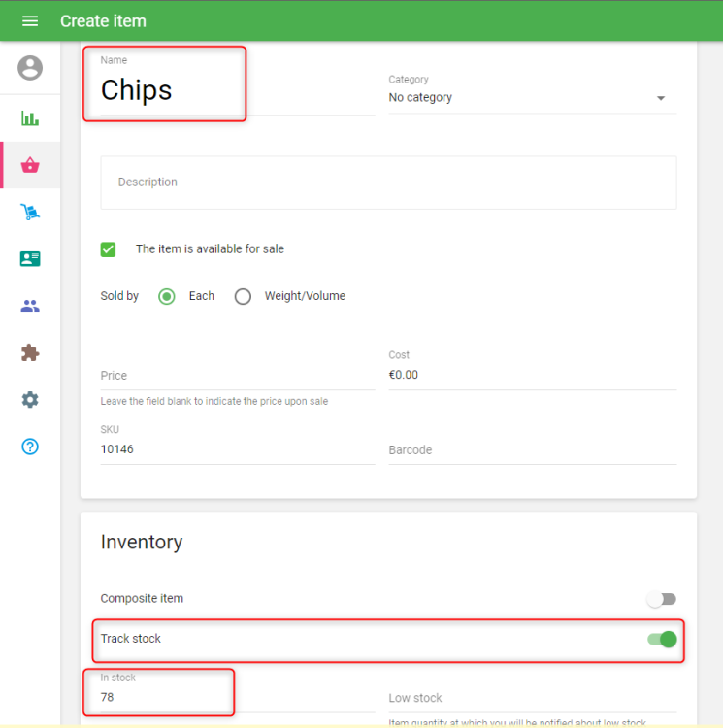723x728 pixels.
Task: Open Integrations puzzle piece icon
Action: click(30, 352)
